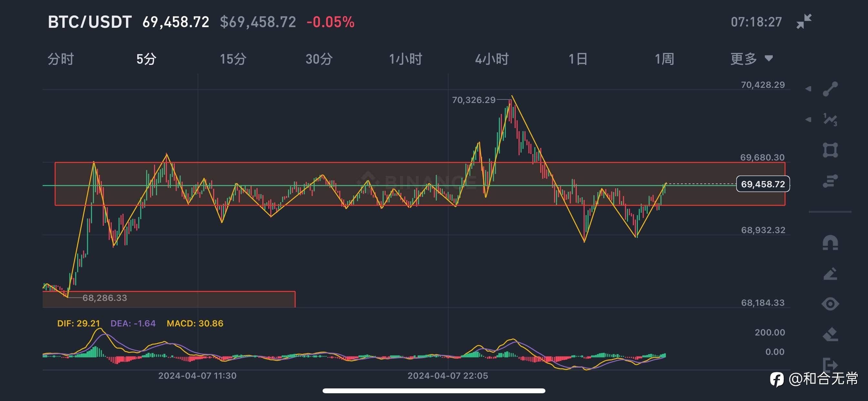Exit fullscreen with the collapse arrows icon
Viewport: 868px width, 401px height.
(x=804, y=22)
